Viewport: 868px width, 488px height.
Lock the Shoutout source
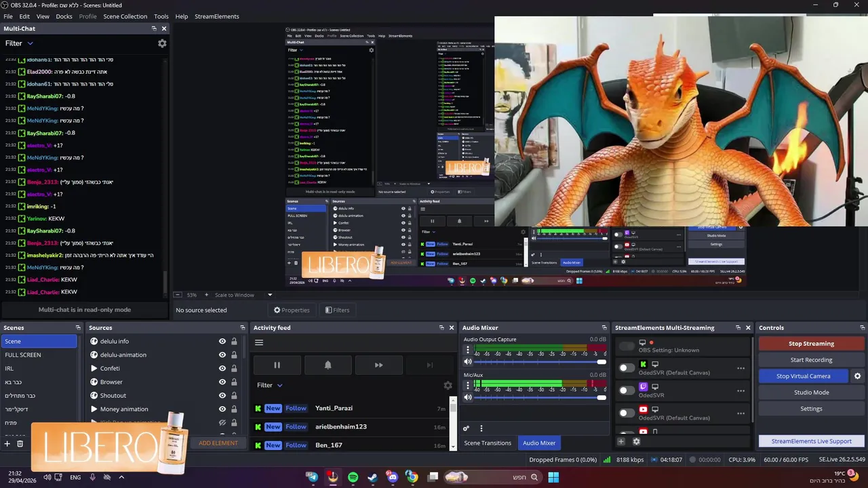[x=234, y=396]
